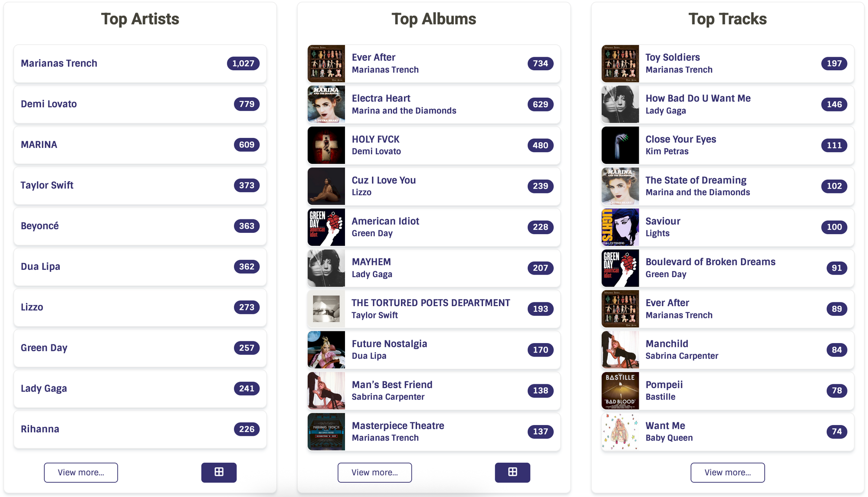868x497 pixels.
Task: Select the American Idiot album thumbnail
Action: pyautogui.click(x=326, y=227)
